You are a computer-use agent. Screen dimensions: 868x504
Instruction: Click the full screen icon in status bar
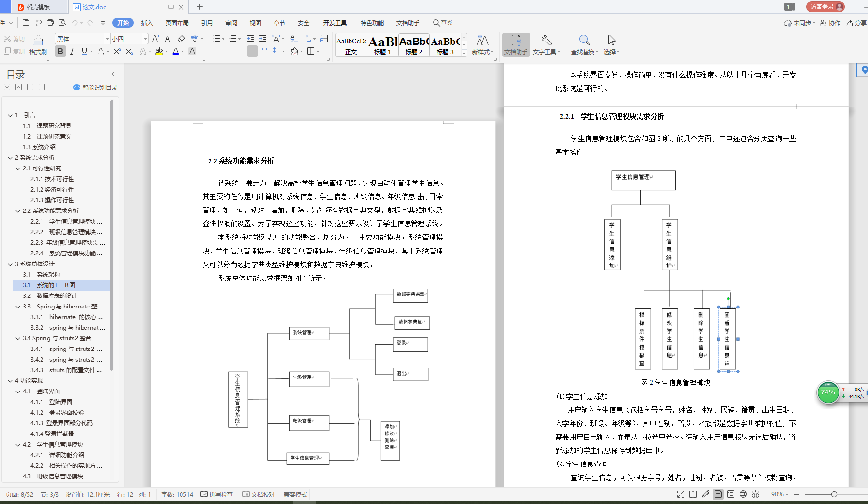(681, 494)
